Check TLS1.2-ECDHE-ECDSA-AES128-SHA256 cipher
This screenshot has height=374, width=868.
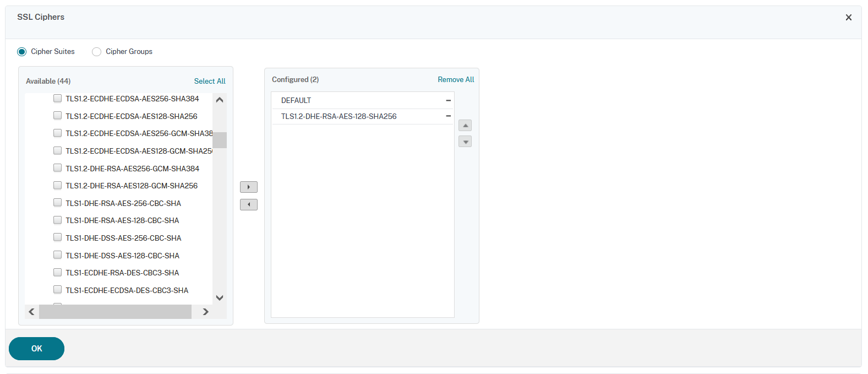[x=57, y=116]
